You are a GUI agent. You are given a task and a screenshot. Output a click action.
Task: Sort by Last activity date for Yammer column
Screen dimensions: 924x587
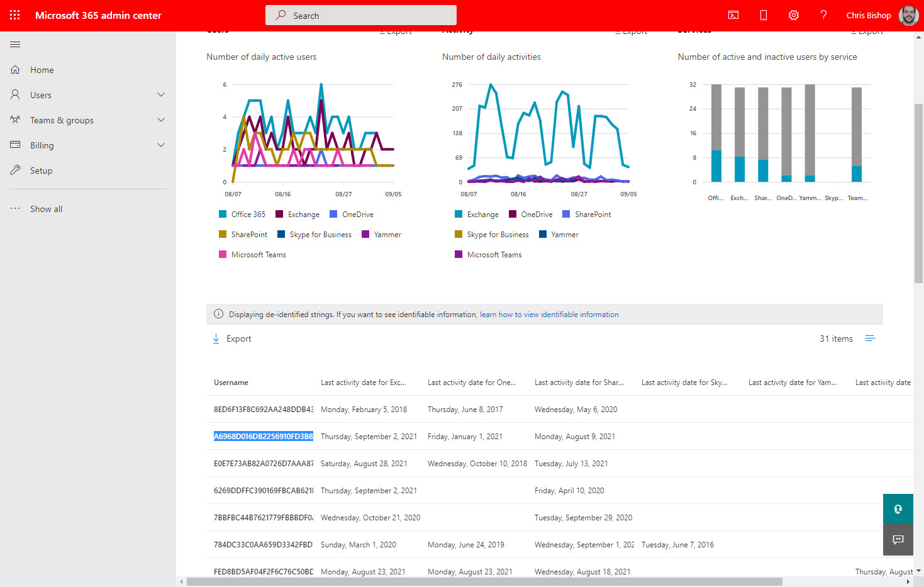click(x=793, y=383)
